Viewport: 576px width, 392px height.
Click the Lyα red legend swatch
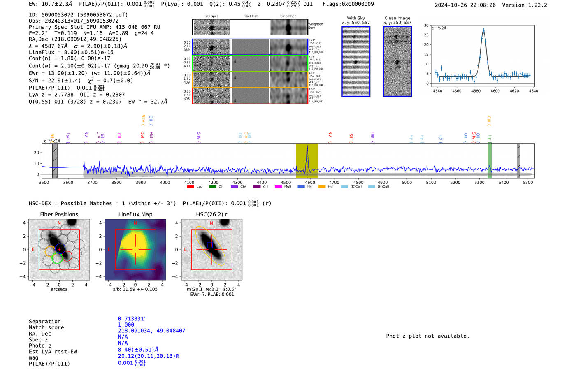(190, 186)
